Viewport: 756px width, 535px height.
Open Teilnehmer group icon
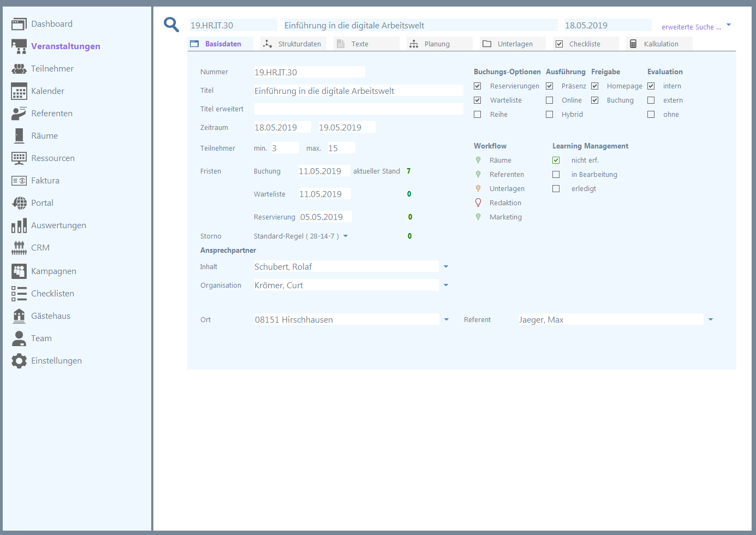[19, 69]
